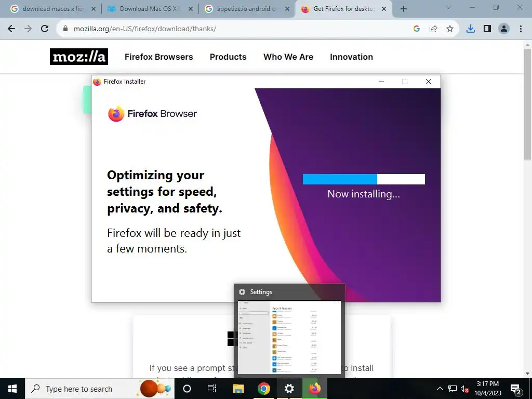Switch to 'Download Mac OS X' tab
The width and height of the screenshot is (532, 399).
coord(149,9)
